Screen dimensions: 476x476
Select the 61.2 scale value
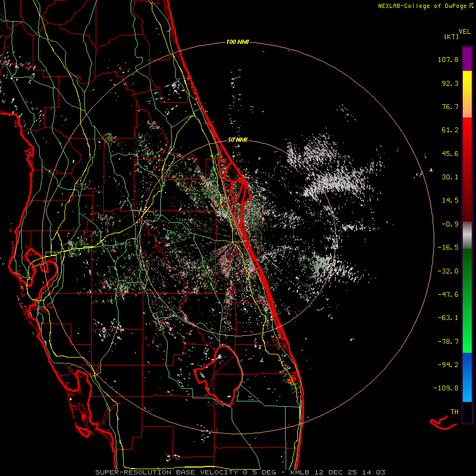450,130
